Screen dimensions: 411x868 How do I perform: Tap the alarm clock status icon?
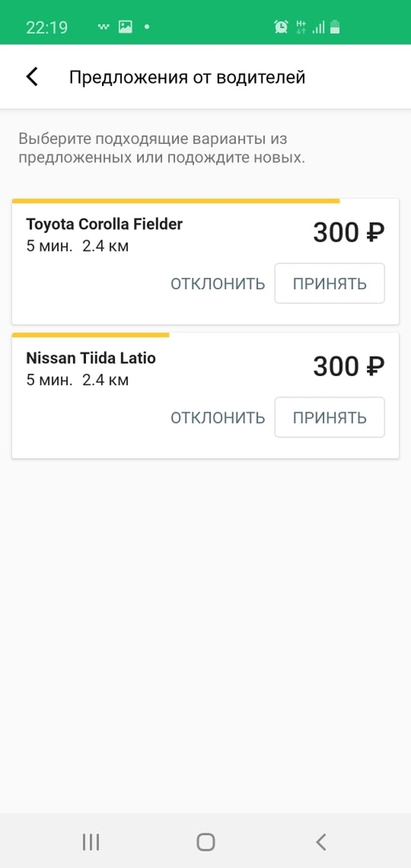pyautogui.click(x=281, y=27)
